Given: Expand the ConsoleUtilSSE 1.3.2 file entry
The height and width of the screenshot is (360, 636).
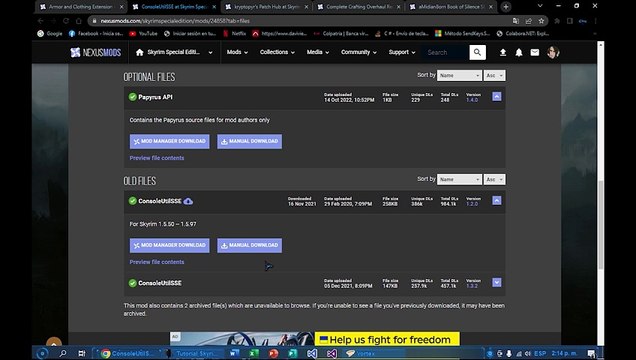Looking at the screenshot, I should 496,282.
